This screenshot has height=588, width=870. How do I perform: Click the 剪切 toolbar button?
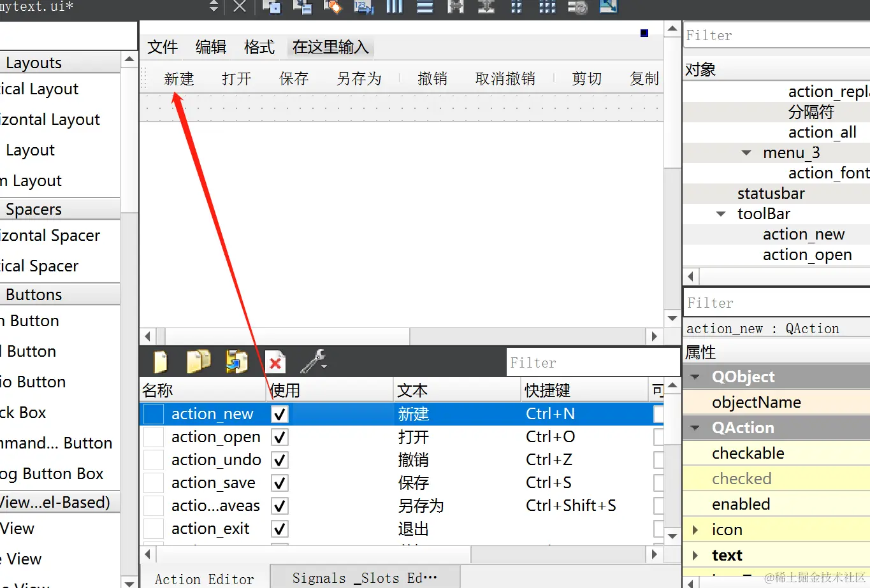[x=586, y=78]
